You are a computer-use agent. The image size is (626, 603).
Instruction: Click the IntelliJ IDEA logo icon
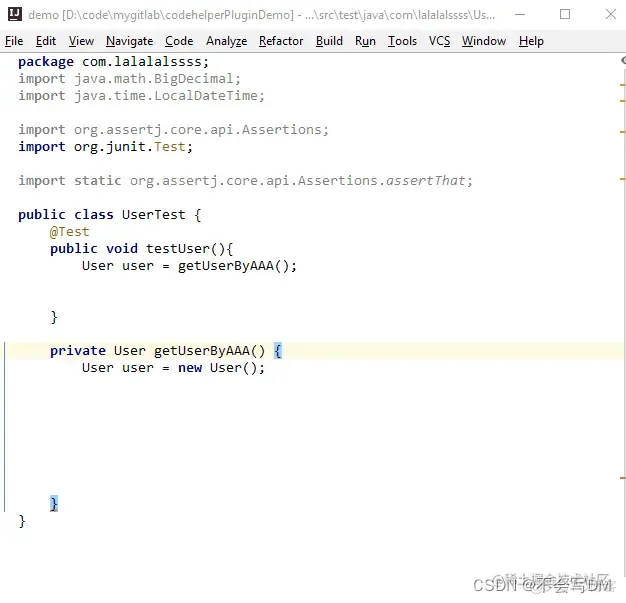tap(15, 14)
